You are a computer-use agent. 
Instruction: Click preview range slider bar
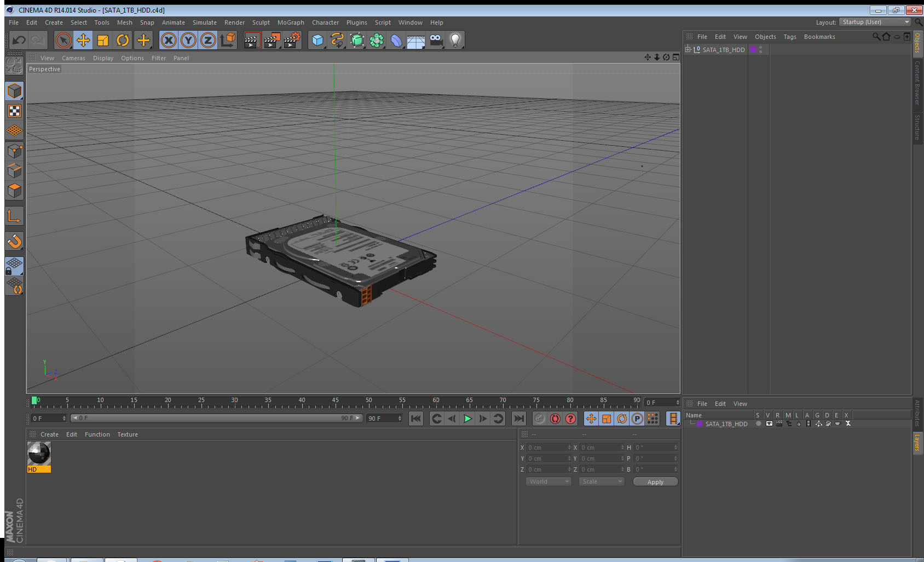[216, 418]
